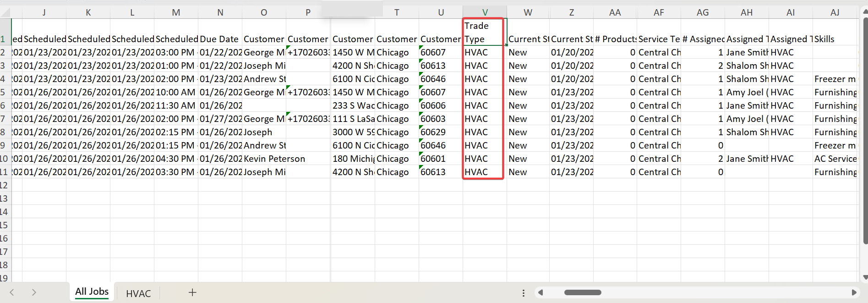
Task: Select column M header
Action: pos(176,12)
